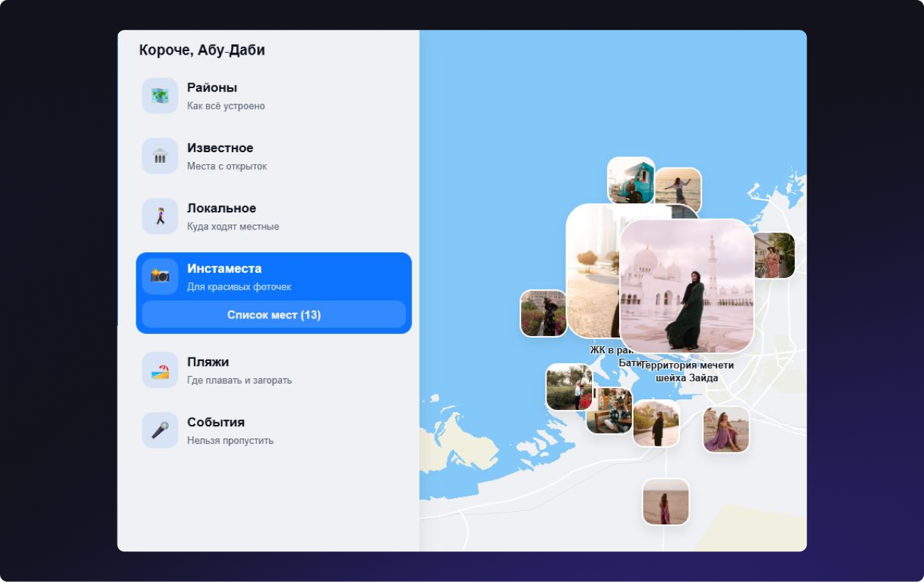The height and width of the screenshot is (582, 924).
Task: Open the Sheikh Zayed mosque photo
Action: [x=687, y=286]
